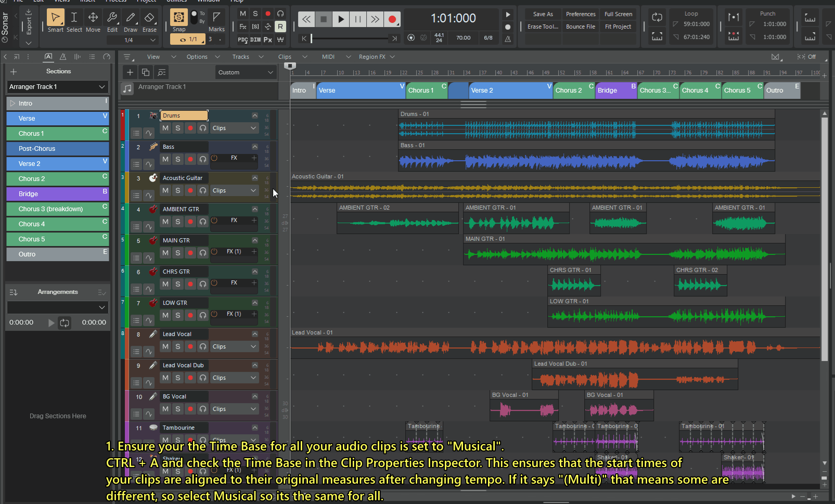Start playback with the Play button
The image size is (835, 504).
pos(341,19)
